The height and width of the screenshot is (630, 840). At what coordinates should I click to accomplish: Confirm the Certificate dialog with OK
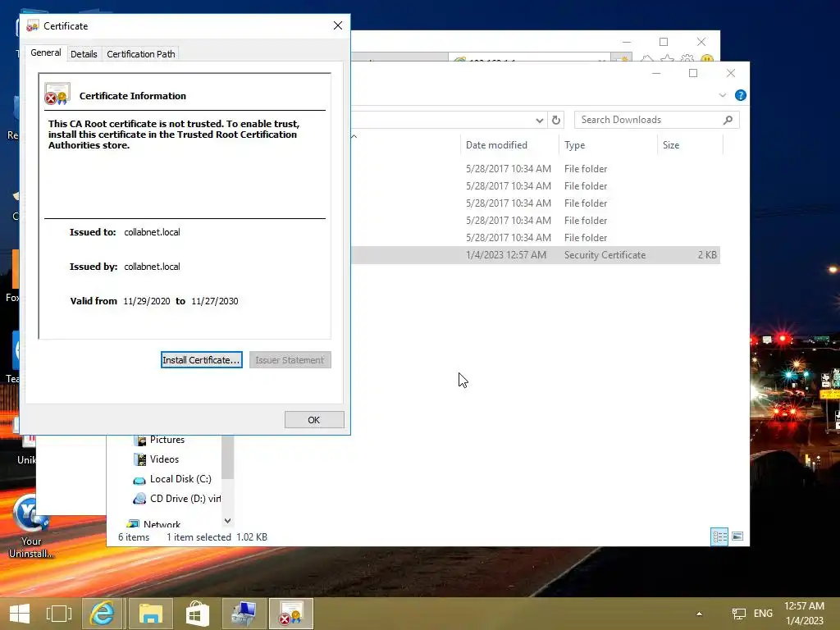pos(314,420)
